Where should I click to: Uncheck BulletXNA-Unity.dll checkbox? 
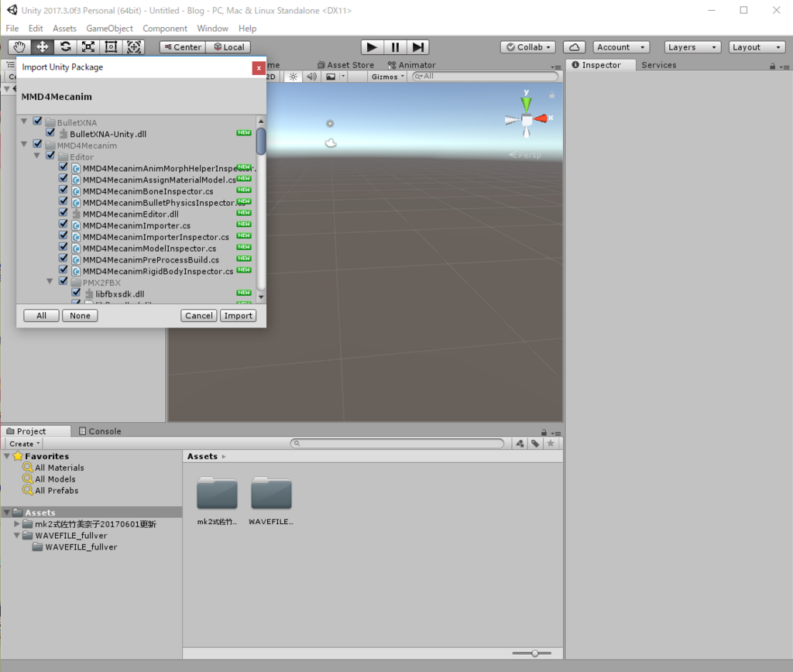[x=50, y=132]
